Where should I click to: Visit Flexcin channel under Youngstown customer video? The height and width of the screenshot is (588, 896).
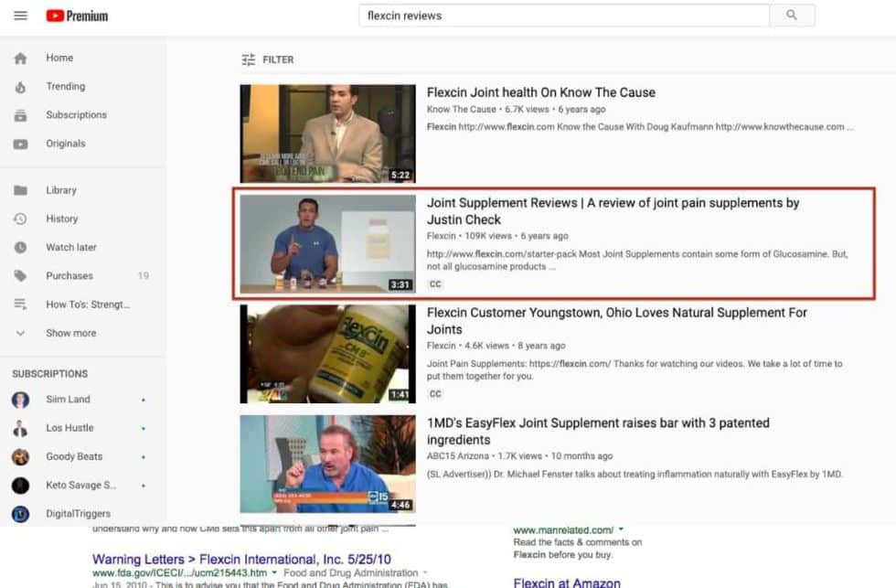441,346
